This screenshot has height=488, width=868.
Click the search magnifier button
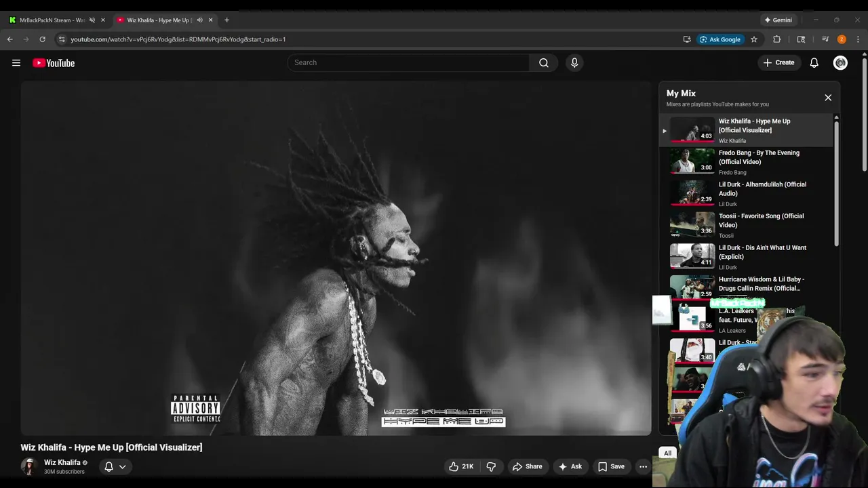tap(544, 63)
